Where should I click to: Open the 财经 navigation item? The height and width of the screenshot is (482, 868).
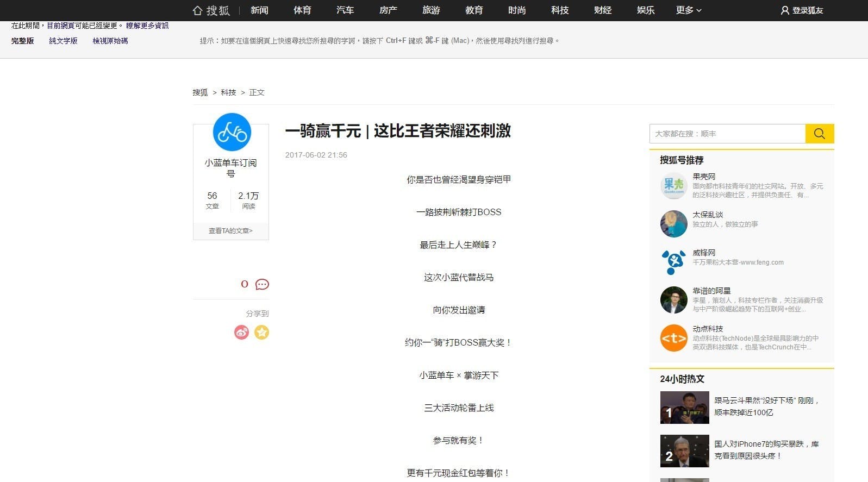click(603, 10)
